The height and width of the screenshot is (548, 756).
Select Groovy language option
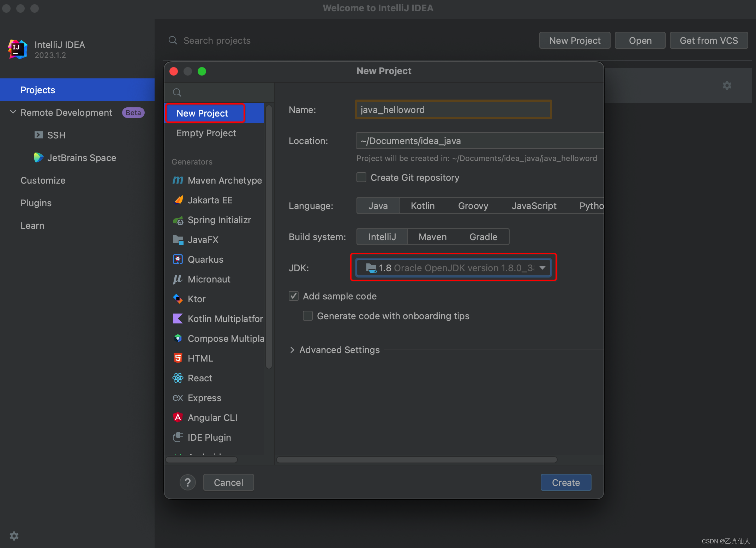(473, 206)
